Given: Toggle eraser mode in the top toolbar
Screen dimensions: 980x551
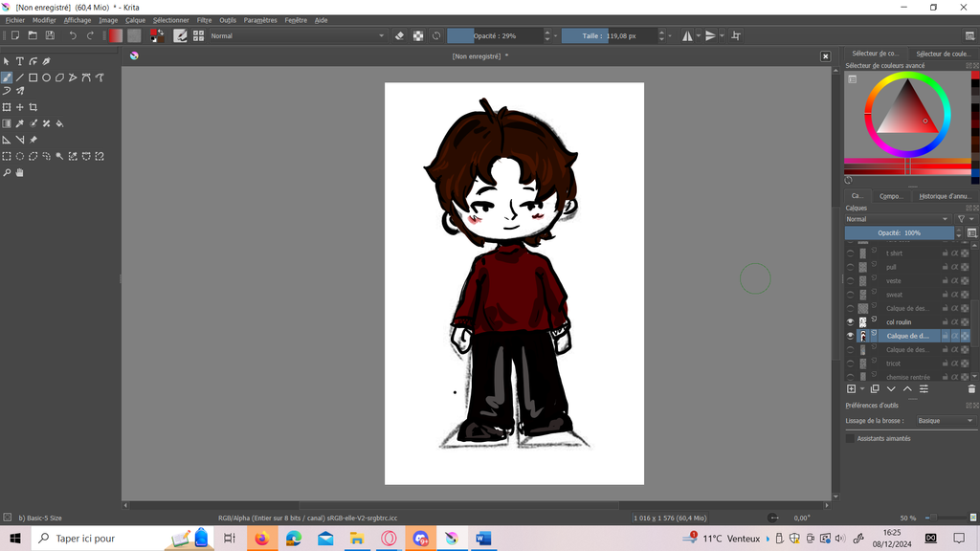Looking at the screenshot, I should pos(400,35).
